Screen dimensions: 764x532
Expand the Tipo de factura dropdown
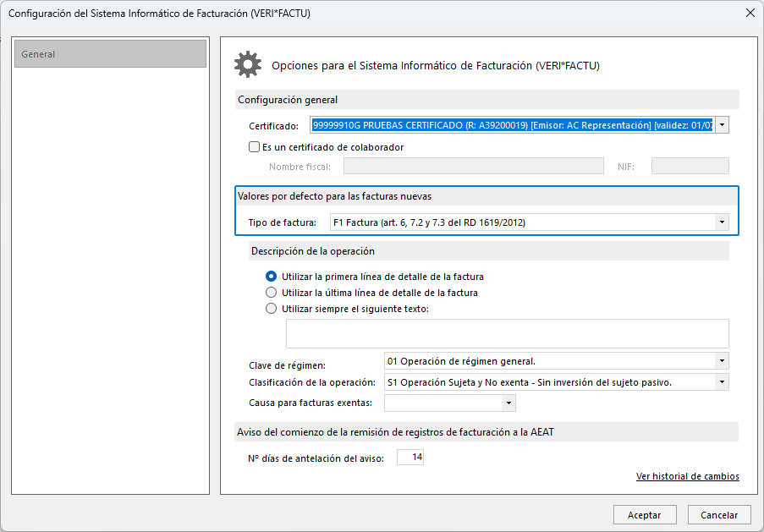point(722,222)
